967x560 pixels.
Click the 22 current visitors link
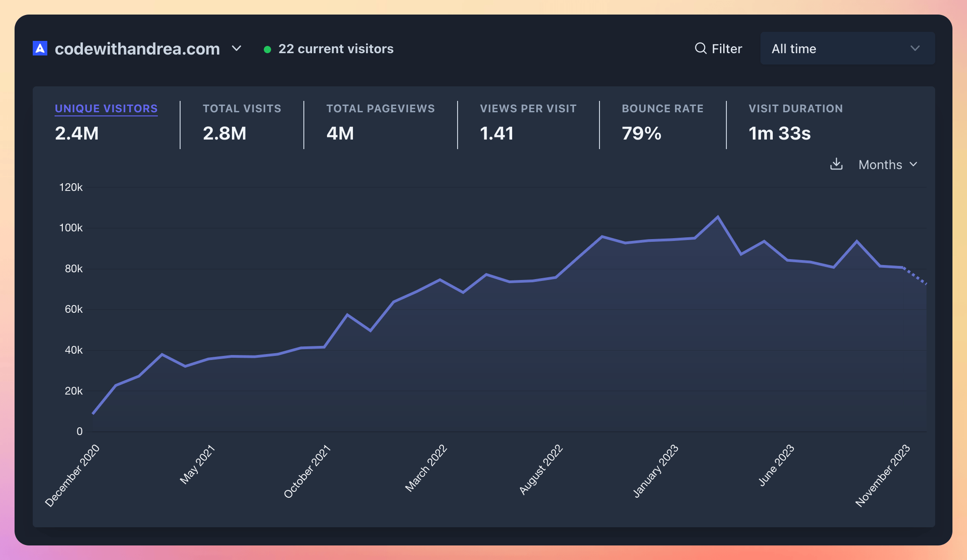click(336, 49)
